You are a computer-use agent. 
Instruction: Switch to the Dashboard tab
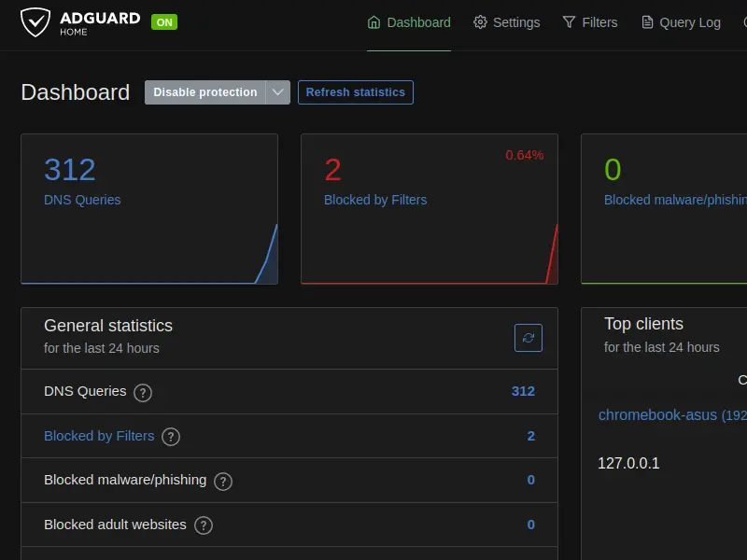pos(409,22)
